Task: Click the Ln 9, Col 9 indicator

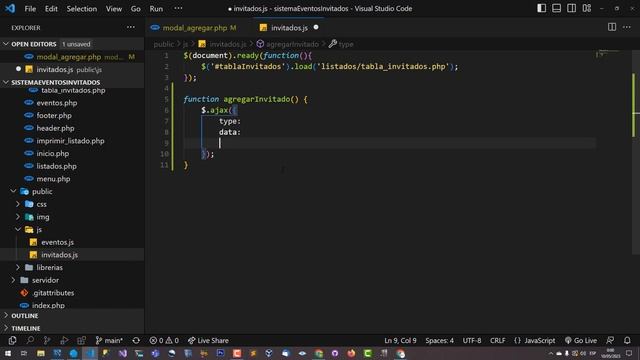Action: coord(400,340)
